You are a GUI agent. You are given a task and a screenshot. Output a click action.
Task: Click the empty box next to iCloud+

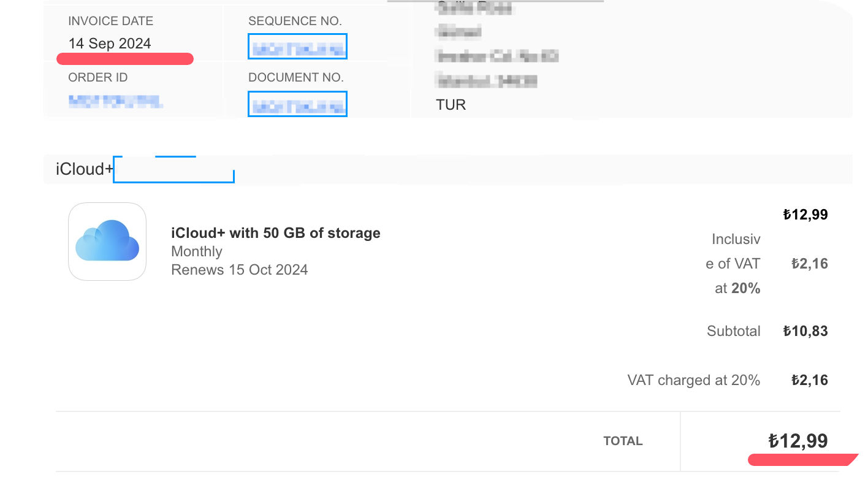pyautogui.click(x=174, y=170)
